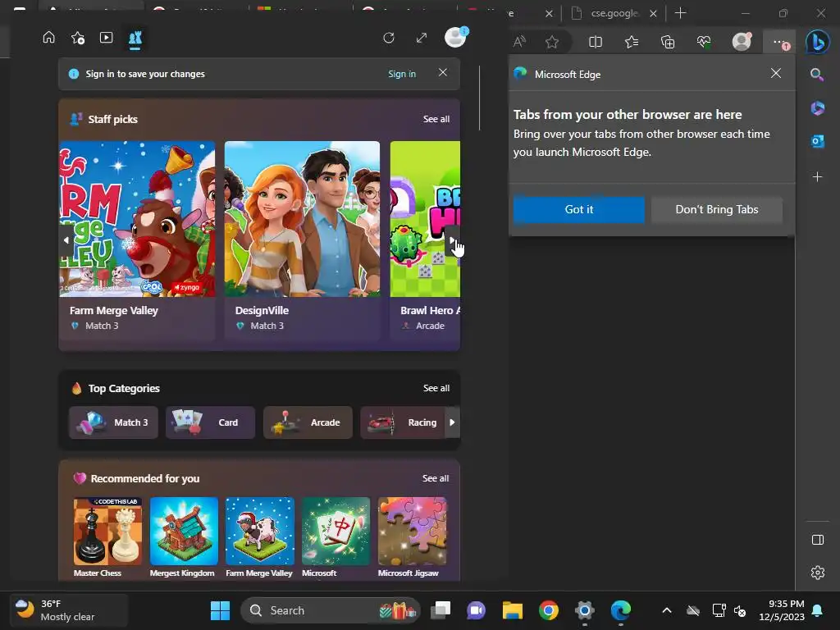Screen dimensions: 840x630
Task: Dismiss the sign-in banner
Action: click(x=443, y=72)
